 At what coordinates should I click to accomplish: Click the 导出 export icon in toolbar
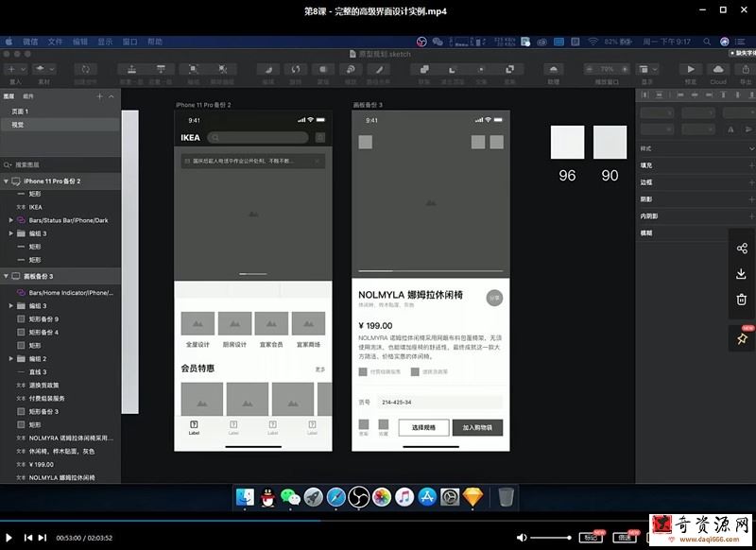click(x=746, y=69)
